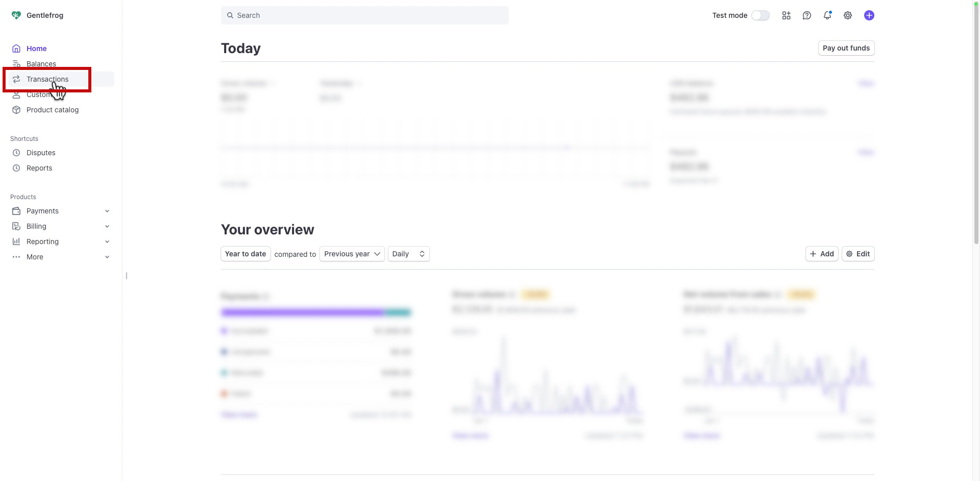Open the Daily interval dropdown
This screenshot has height=481, width=980.
point(408,254)
